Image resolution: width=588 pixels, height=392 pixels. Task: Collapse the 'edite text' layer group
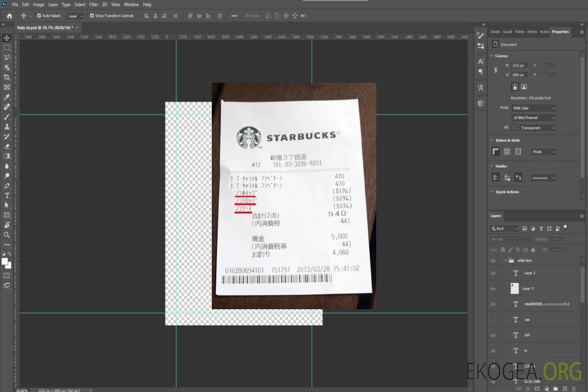point(506,260)
